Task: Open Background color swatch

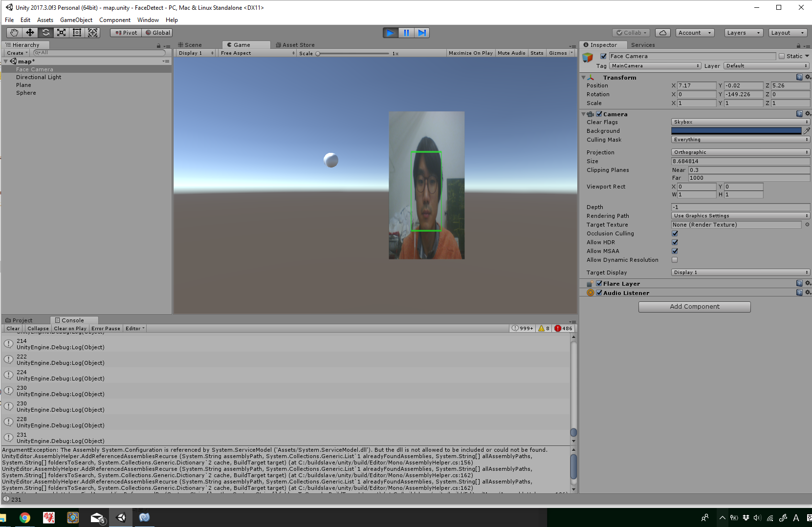Action: click(736, 131)
